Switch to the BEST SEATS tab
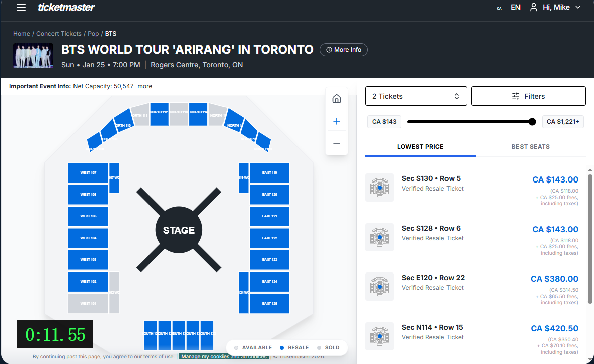 [x=531, y=146]
